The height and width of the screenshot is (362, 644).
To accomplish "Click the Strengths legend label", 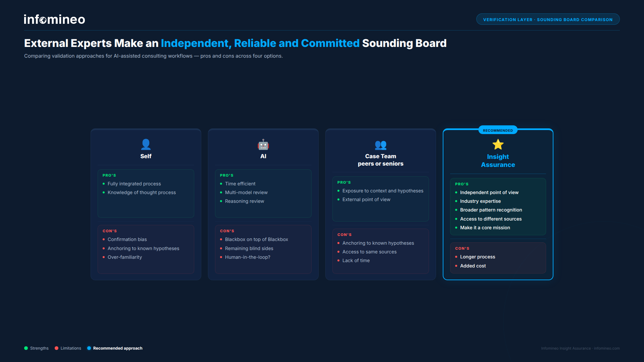I will 39,348.
